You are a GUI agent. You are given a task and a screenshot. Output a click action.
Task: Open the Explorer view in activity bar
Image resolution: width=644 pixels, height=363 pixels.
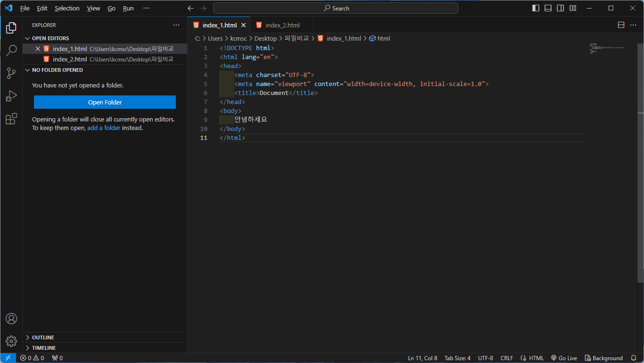11,28
